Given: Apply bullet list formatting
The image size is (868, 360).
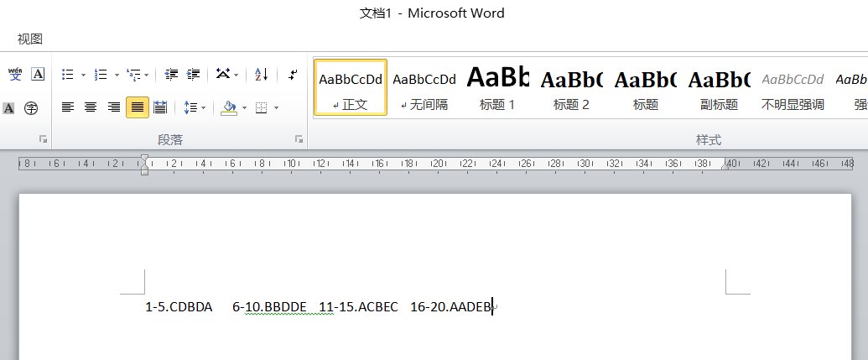Looking at the screenshot, I should click(x=68, y=74).
